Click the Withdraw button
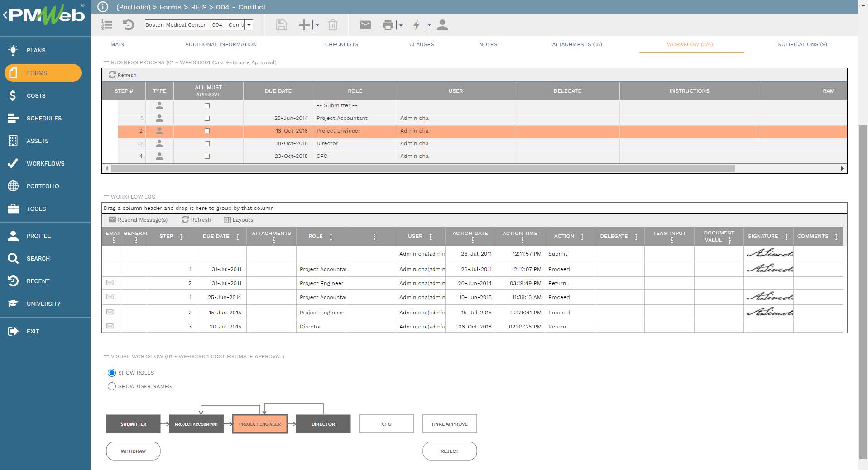The image size is (868, 470). click(x=133, y=451)
